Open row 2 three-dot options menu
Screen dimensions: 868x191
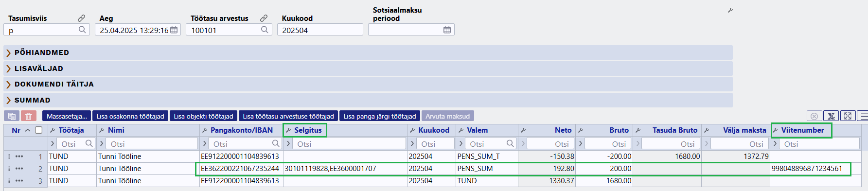[x=19, y=169]
